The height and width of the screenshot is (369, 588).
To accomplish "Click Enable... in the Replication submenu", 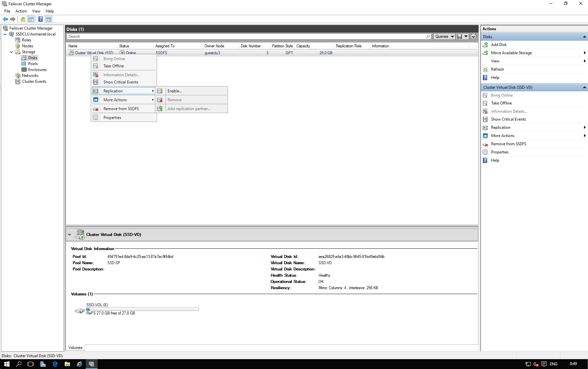I will tap(174, 91).
